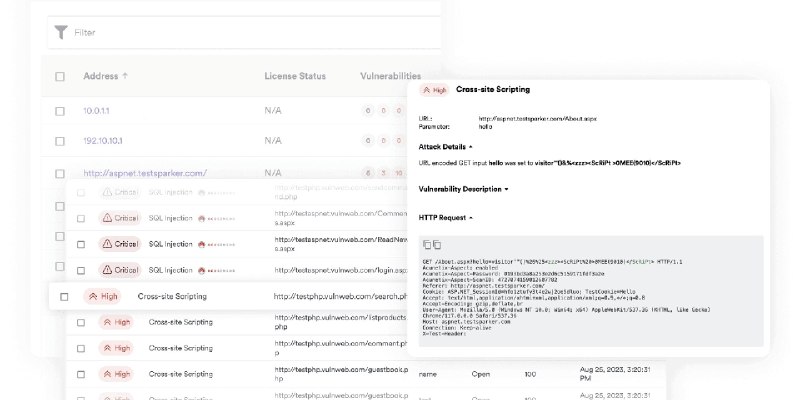
Task: Open Cross-site Scripting issue for comment.php
Action: 181,348
